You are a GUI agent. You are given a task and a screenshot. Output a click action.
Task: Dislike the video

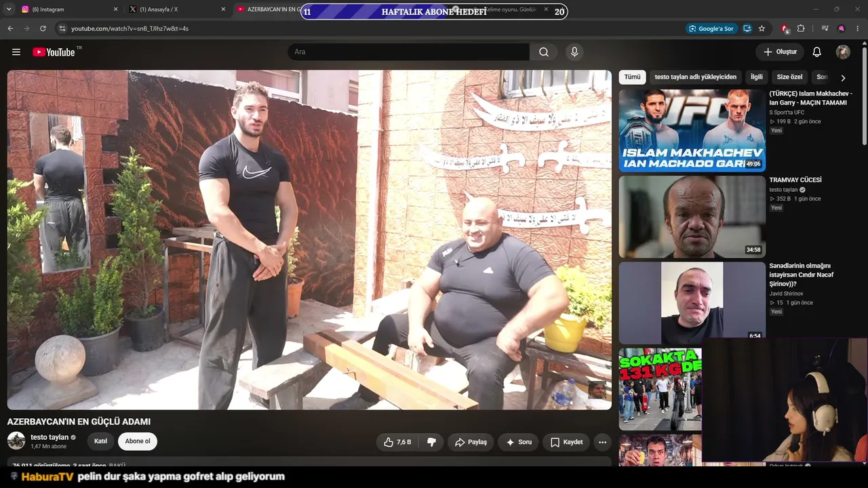(x=431, y=442)
